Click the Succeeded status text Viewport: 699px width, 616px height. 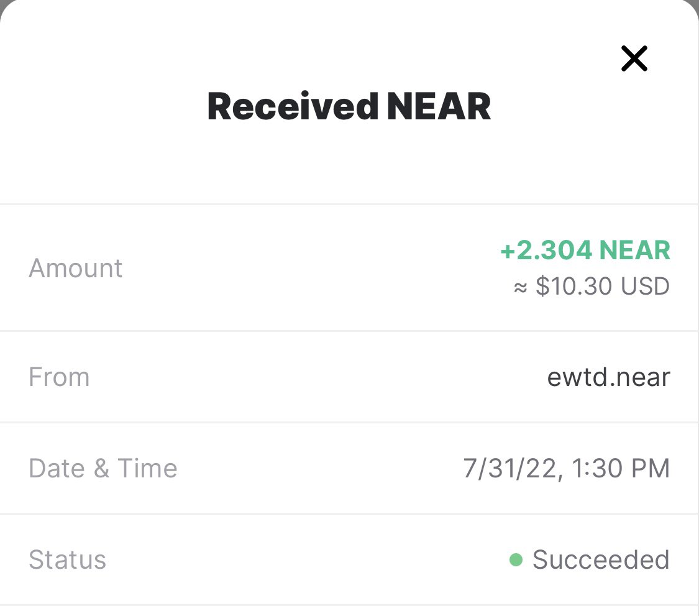pyautogui.click(x=601, y=559)
